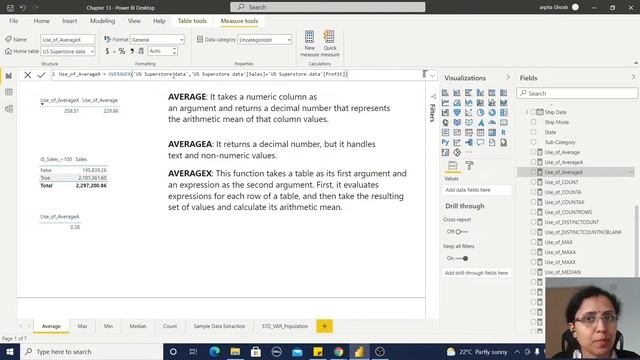Open Microsoft Edge from taskbar

click(214, 351)
